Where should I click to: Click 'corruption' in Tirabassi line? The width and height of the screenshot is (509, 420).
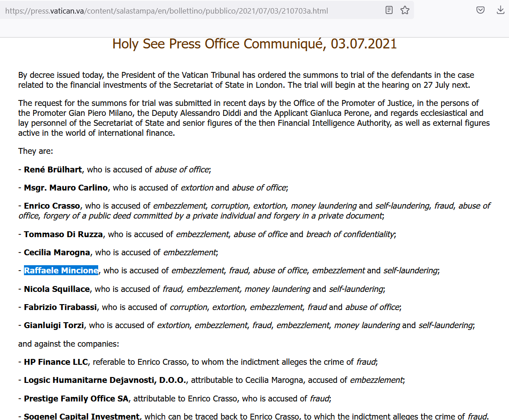(188, 307)
